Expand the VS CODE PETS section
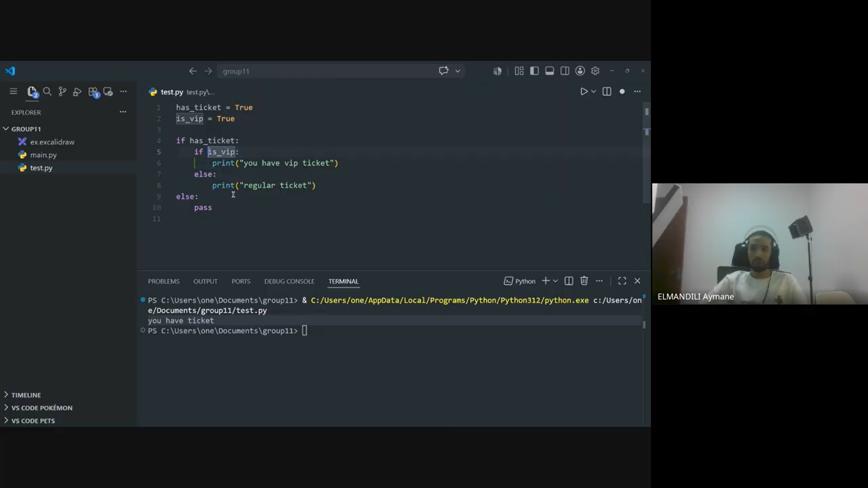This screenshot has width=868, height=488. point(68,421)
